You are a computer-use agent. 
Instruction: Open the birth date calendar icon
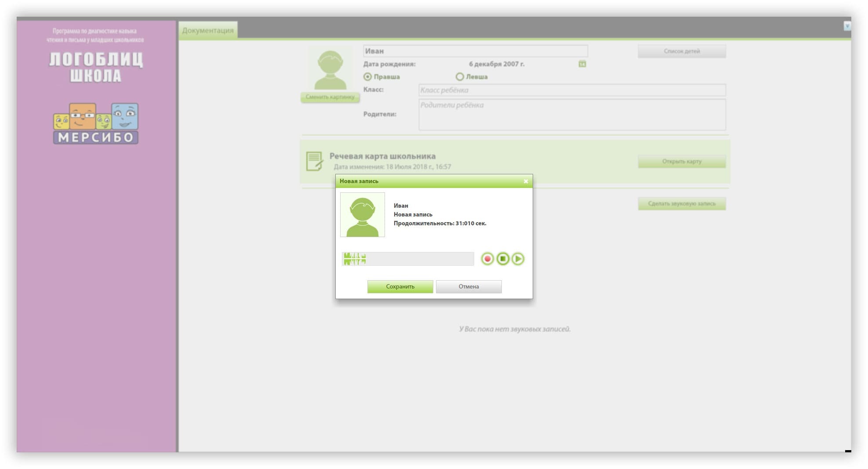click(582, 64)
